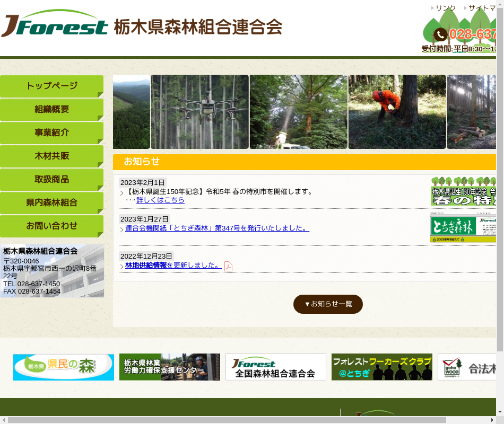This screenshot has height=424, width=504.
Task: Open the PDF icon next to 林地供給情報
Action: click(228, 266)
